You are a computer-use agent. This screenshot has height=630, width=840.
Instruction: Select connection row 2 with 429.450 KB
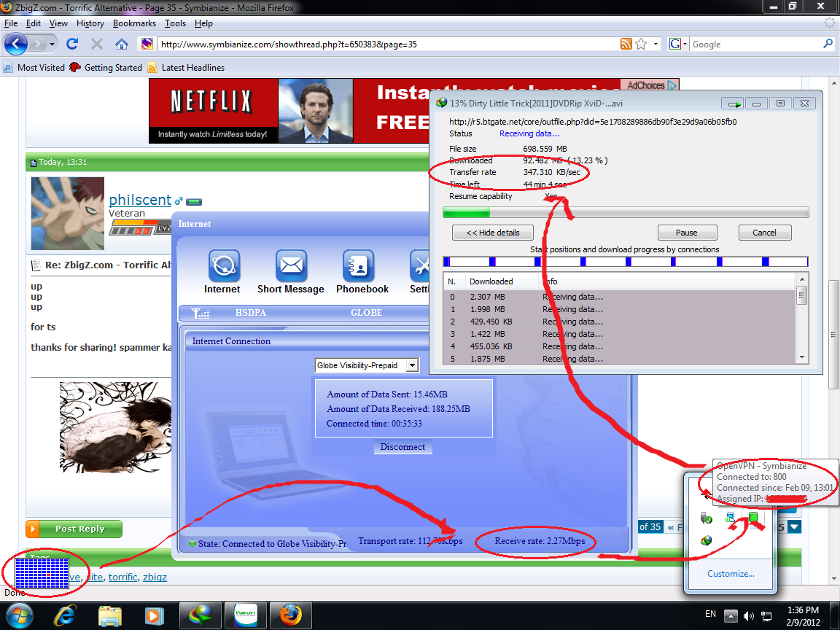(619, 322)
